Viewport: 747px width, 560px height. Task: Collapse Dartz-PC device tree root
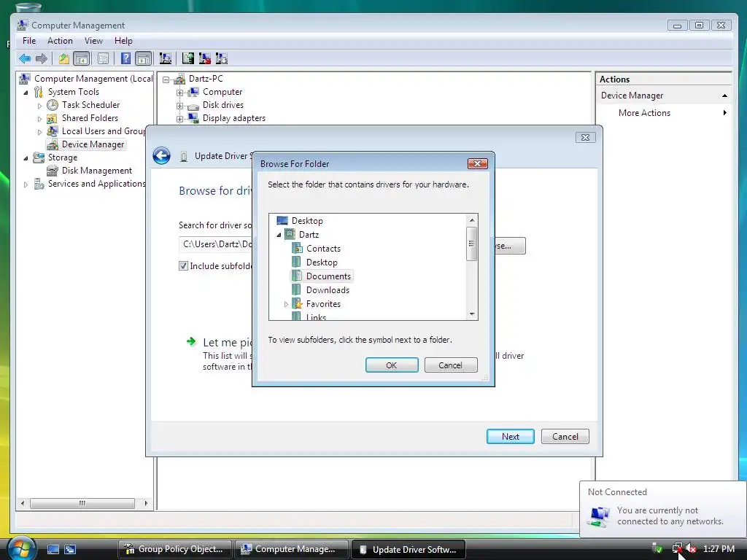[x=166, y=79]
